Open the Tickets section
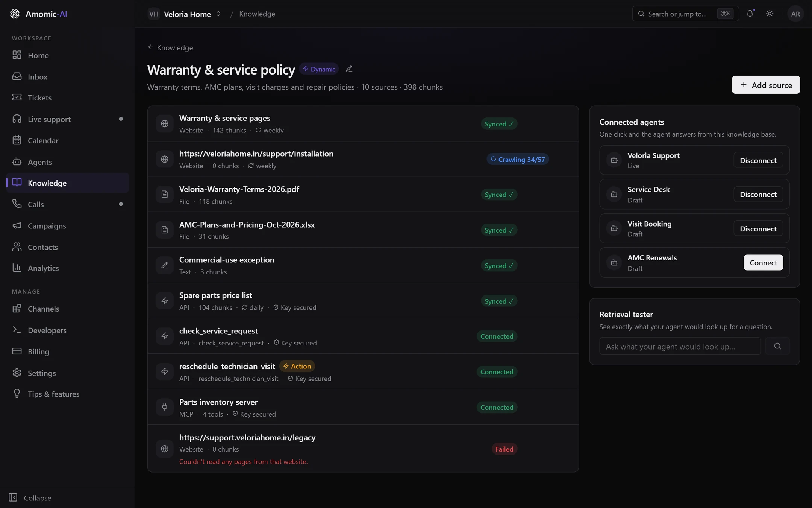Screen dimensions: 812x508 tap(68, 98)
